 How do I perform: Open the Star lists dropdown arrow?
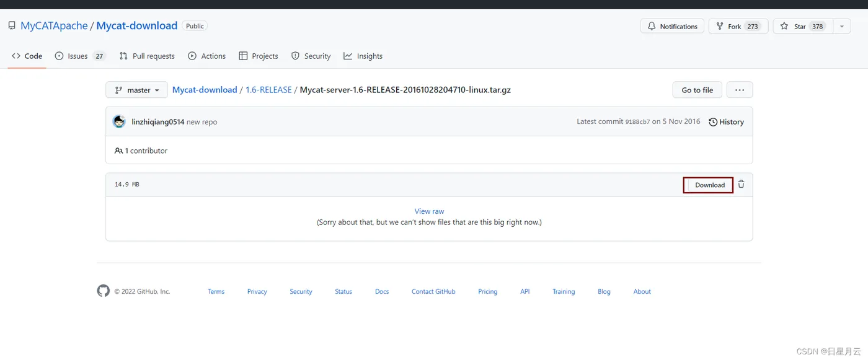pos(841,26)
